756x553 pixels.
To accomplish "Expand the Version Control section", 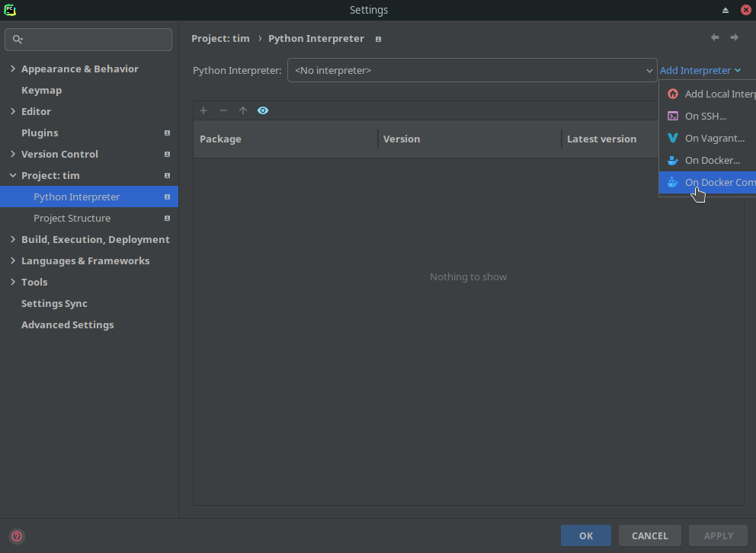I will coord(13,154).
